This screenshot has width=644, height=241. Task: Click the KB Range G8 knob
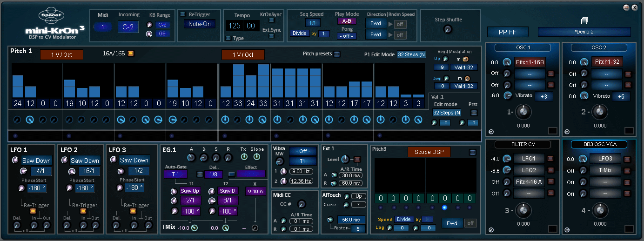tap(149, 33)
